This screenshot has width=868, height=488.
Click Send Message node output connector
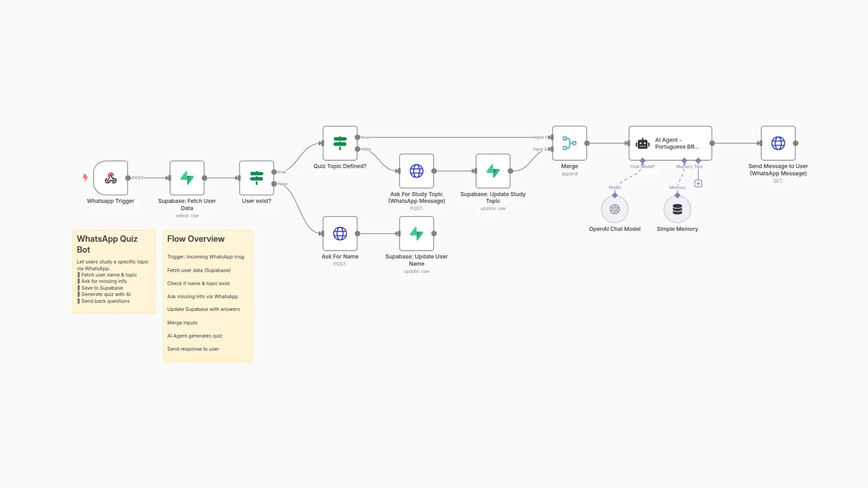tap(796, 143)
